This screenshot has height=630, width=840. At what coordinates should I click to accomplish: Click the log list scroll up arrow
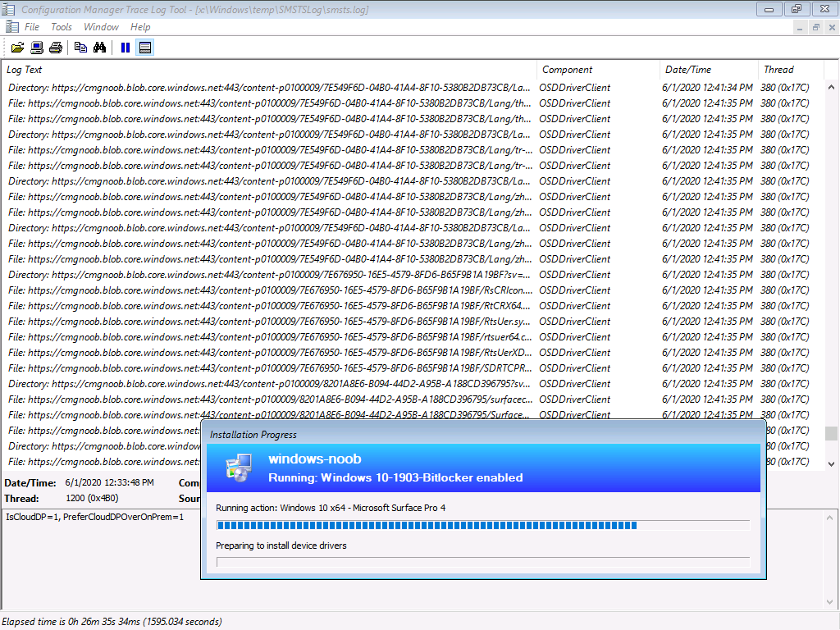(831, 87)
